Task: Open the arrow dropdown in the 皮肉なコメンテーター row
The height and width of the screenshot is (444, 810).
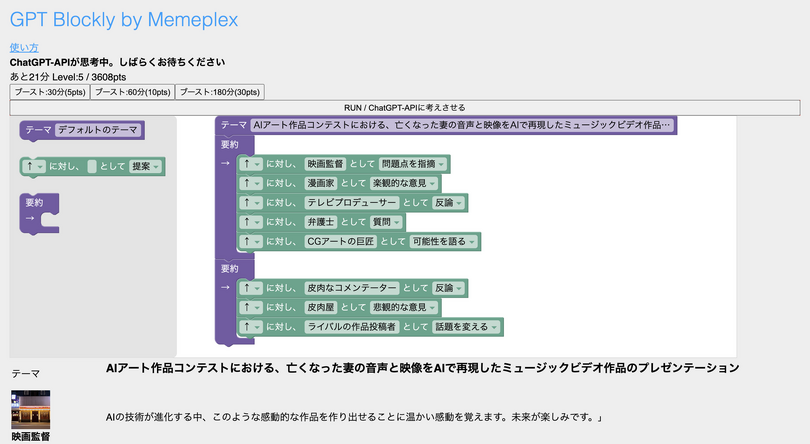Action: pyautogui.click(x=251, y=288)
